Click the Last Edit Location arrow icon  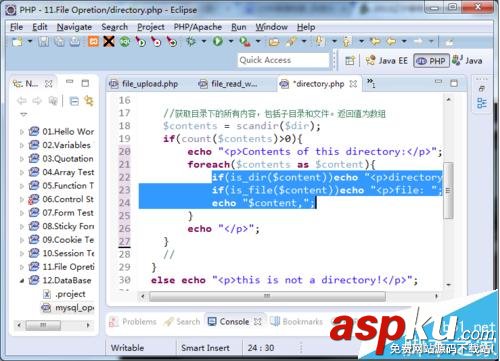coord(375,42)
